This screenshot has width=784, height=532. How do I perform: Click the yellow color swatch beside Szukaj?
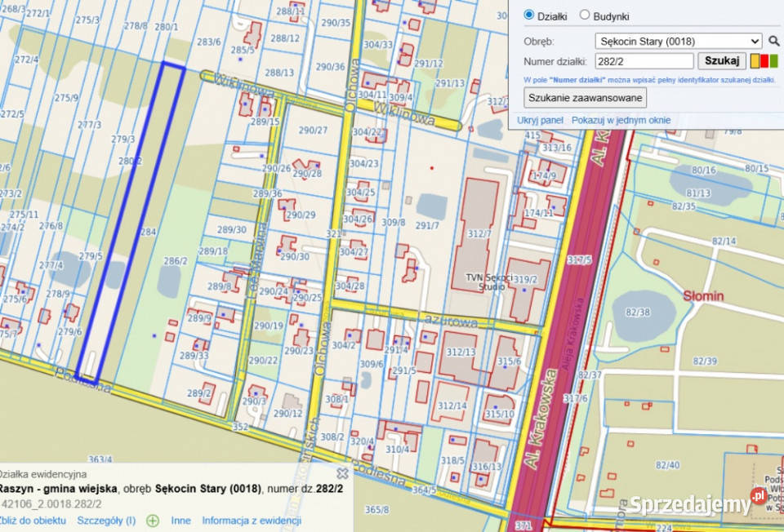point(755,61)
